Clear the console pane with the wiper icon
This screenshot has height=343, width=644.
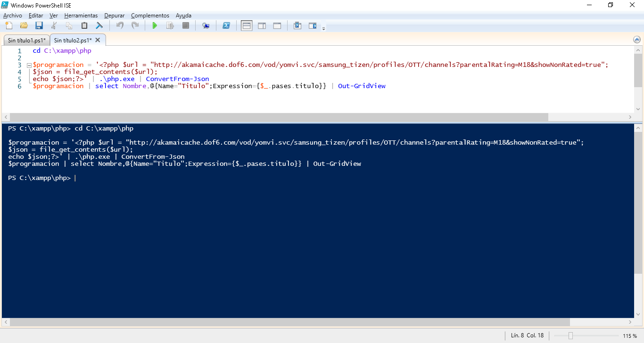(x=99, y=25)
